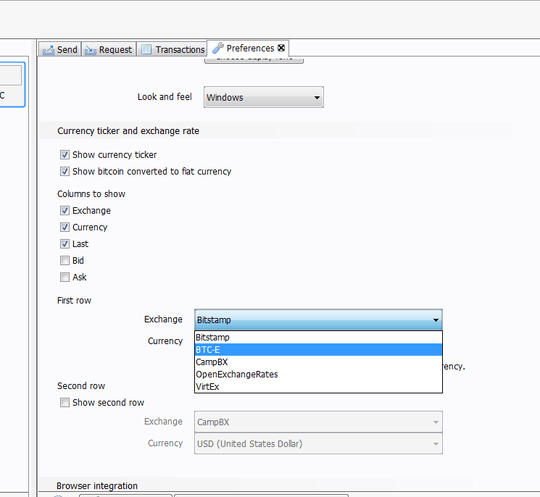Choose Bitstamp from the exchange list
This screenshot has height=497, width=540.
coord(318,337)
